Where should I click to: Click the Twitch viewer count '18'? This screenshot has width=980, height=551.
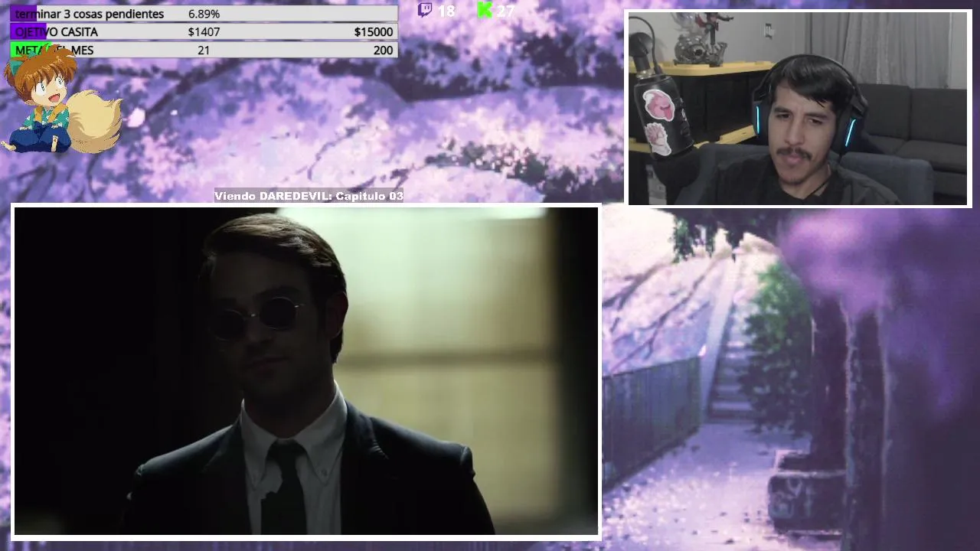pos(446,11)
